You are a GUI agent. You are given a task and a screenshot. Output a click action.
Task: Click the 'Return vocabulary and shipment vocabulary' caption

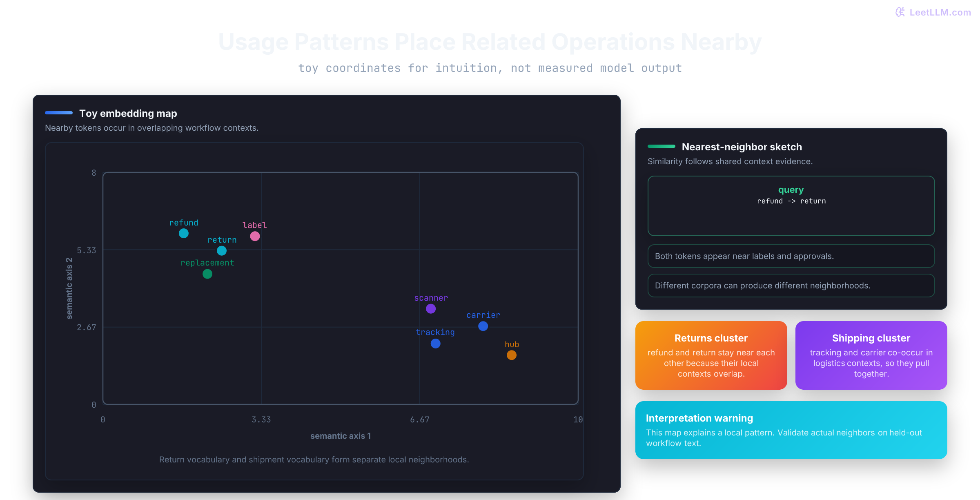coord(314,460)
